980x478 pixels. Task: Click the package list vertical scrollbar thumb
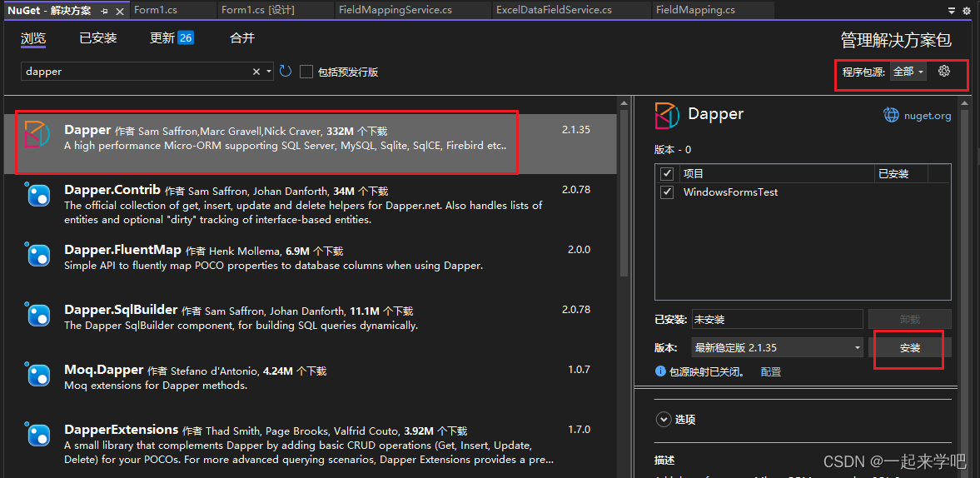point(623,192)
